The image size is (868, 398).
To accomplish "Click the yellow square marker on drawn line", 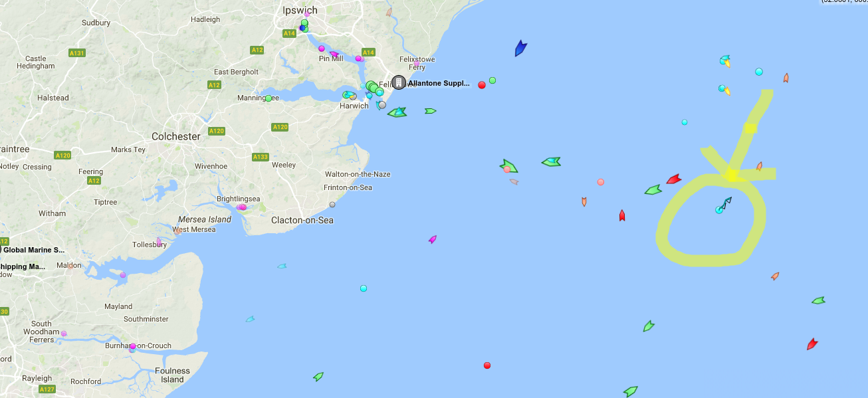I will (751, 128).
